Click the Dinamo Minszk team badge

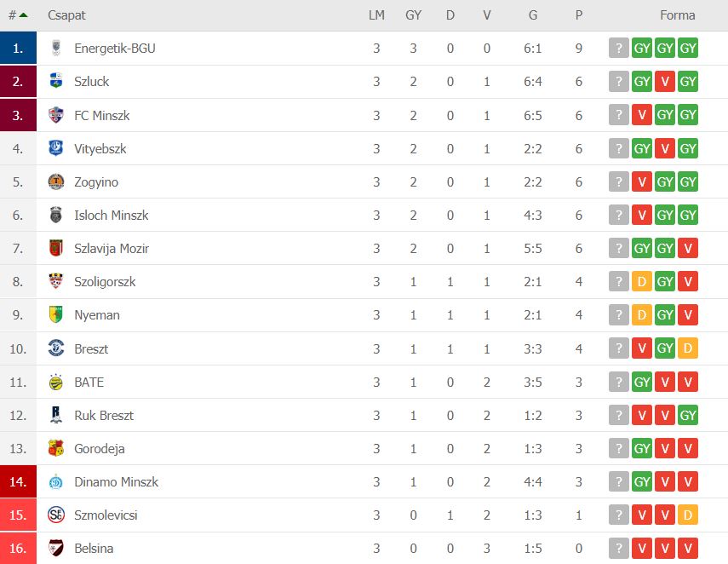(x=55, y=481)
